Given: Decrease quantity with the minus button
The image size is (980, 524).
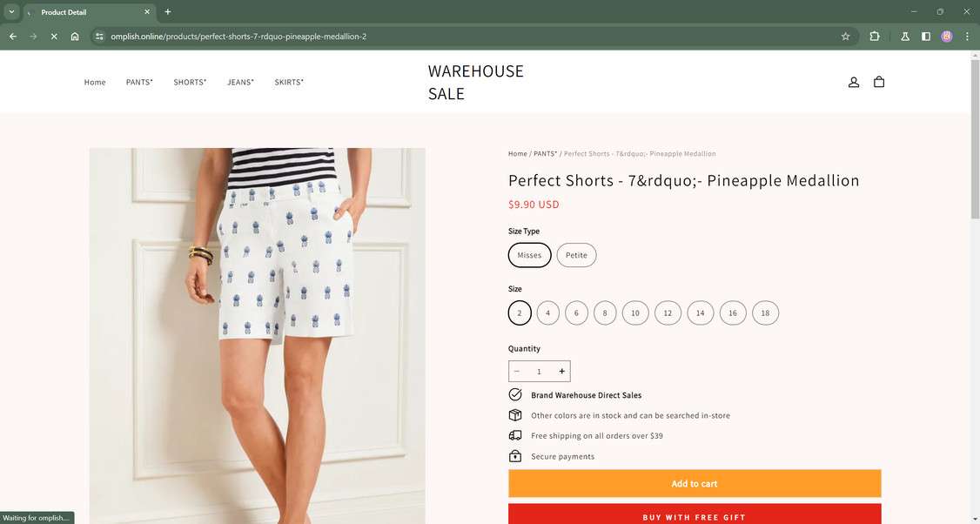Looking at the screenshot, I should click(x=517, y=372).
